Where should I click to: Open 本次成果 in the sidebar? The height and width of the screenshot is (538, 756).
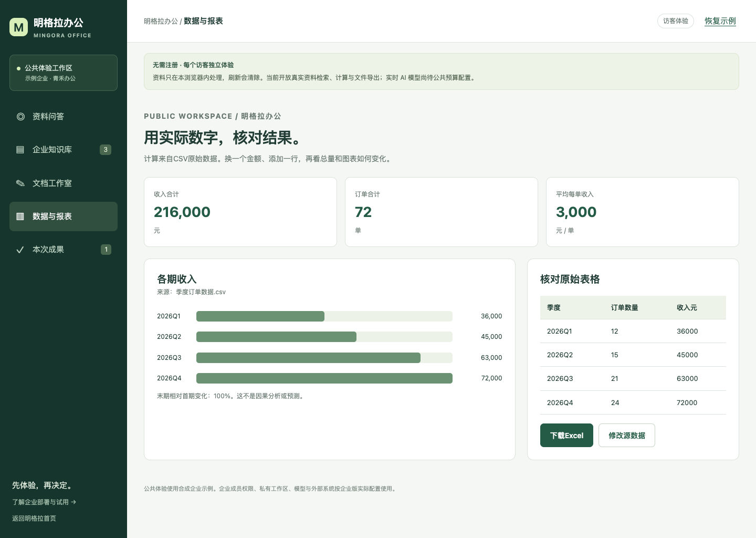[x=64, y=250]
